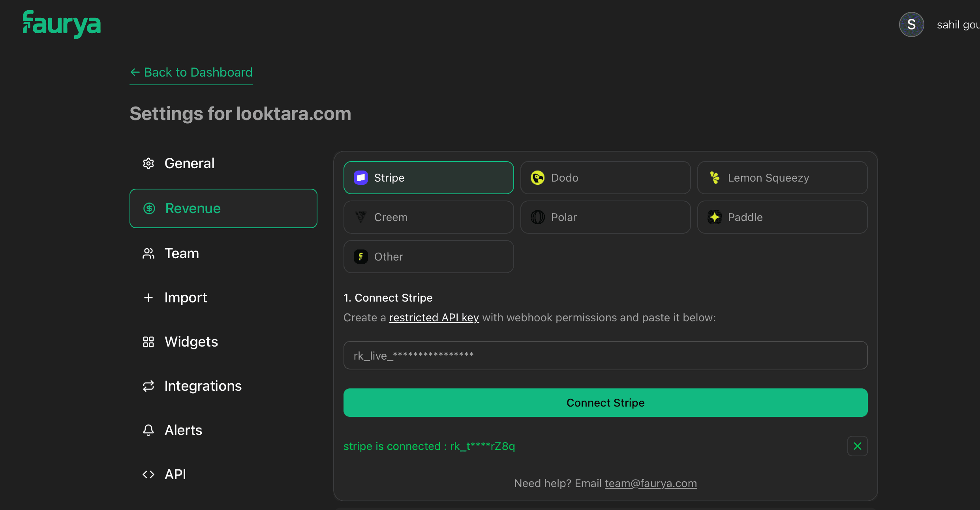Go back to Dashboard link

(x=191, y=73)
